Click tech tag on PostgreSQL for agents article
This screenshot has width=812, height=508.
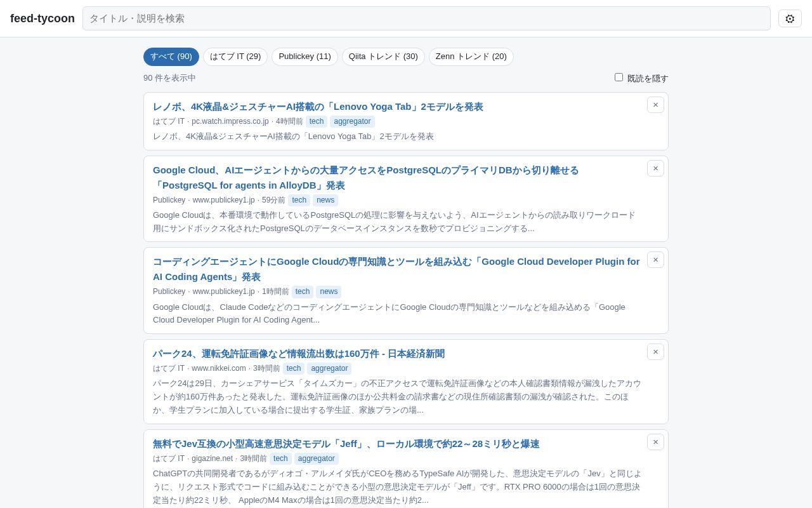coord(299,200)
